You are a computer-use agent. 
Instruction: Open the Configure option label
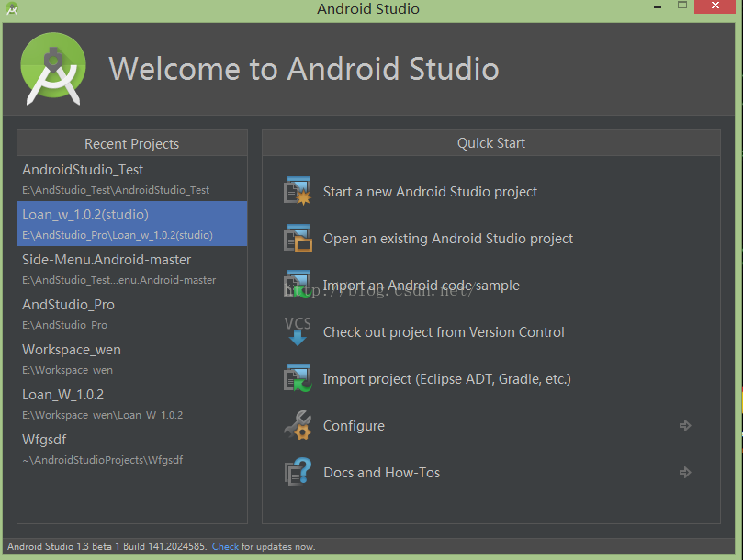pos(354,426)
